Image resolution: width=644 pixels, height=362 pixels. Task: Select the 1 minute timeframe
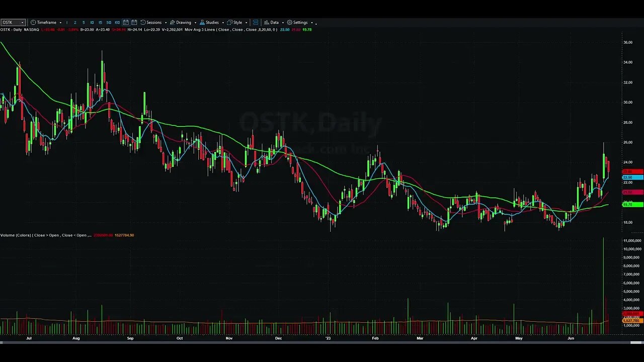point(67,23)
